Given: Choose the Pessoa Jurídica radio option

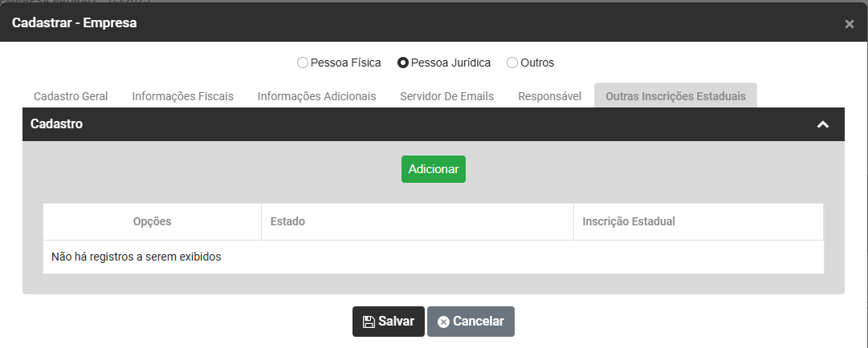Looking at the screenshot, I should coord(403,63).
